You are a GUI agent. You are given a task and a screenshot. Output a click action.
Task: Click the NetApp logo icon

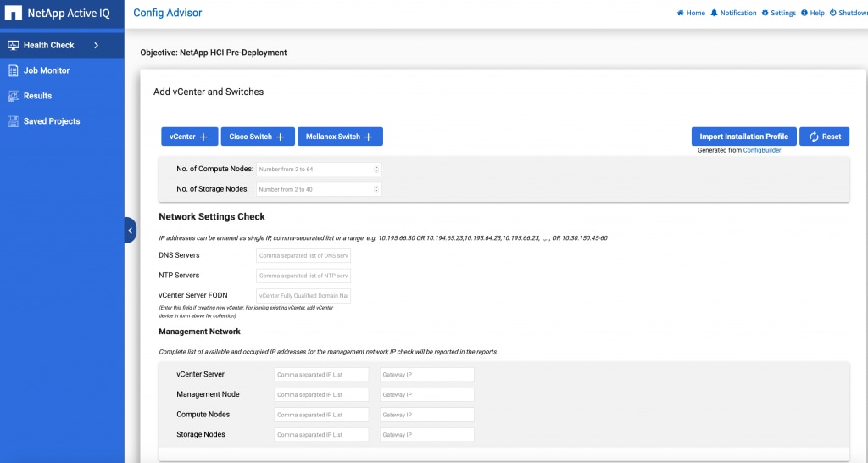14,14
